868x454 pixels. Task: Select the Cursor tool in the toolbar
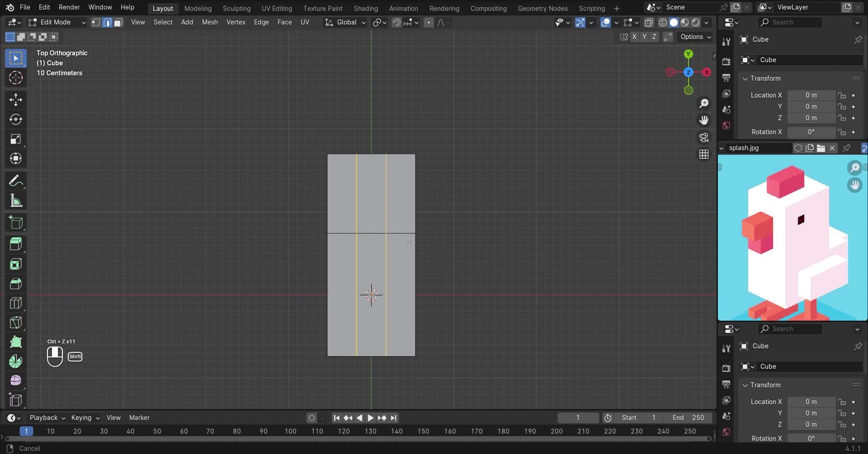pyautogui.click(x=16, y=78)
